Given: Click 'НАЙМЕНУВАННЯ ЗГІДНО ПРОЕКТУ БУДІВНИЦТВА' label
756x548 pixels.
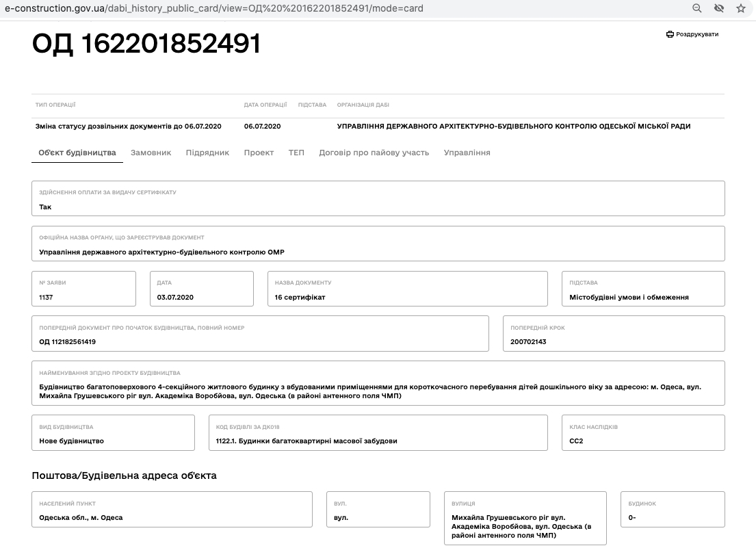Looking at the screenshot, I should tap(110, 373).
